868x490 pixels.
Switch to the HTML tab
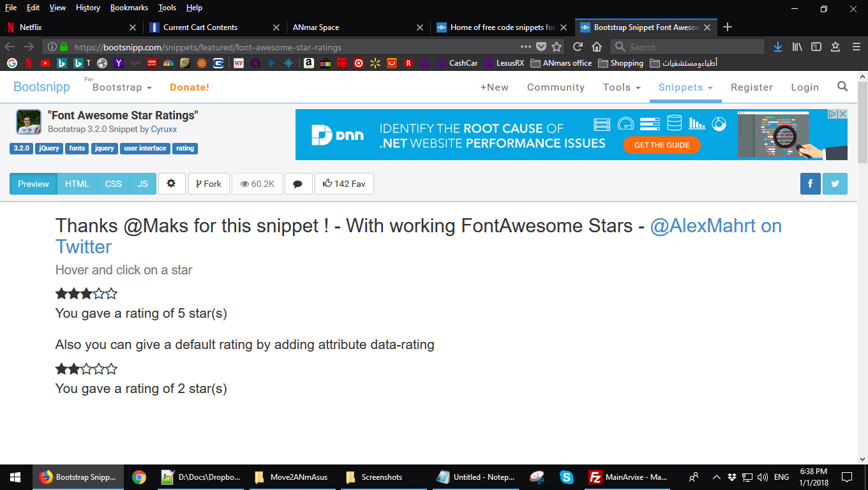(77, 184)
